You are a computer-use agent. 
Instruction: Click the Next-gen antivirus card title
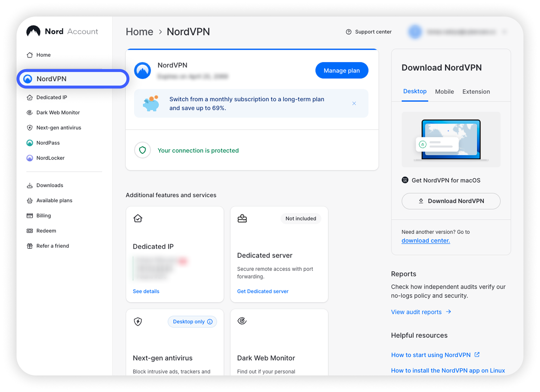pyautogui.click(x=162, y=358)
